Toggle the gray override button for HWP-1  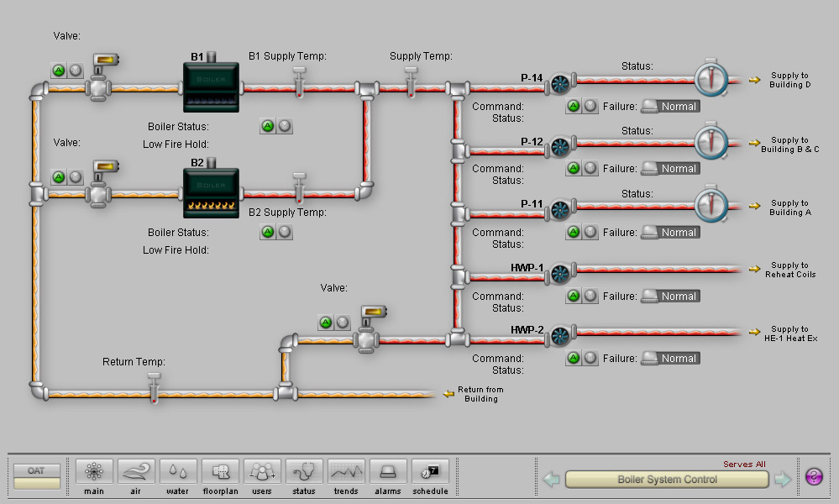(x=590, y=296)
